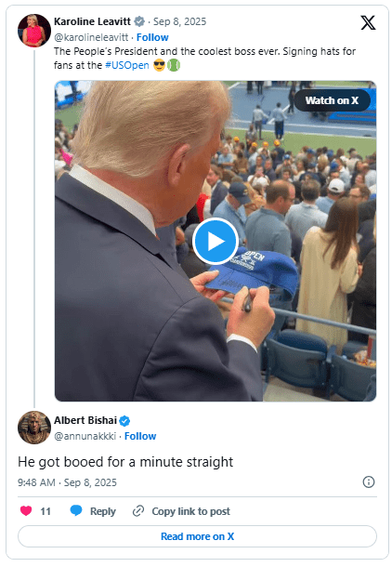The image size is (392, 567).
Task: Open the tweet info icon
Action: pyautogui.click(x=369, y=482)
